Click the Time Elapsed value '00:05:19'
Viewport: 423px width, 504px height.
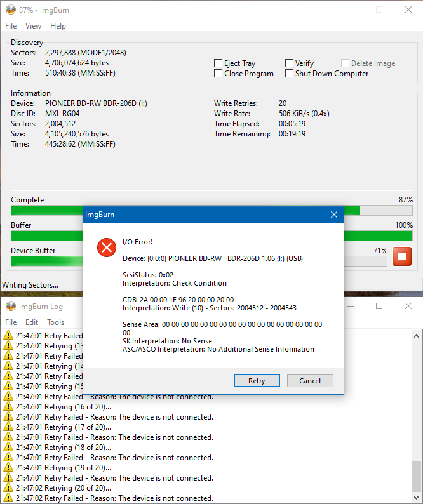click(x=292, y=124)
